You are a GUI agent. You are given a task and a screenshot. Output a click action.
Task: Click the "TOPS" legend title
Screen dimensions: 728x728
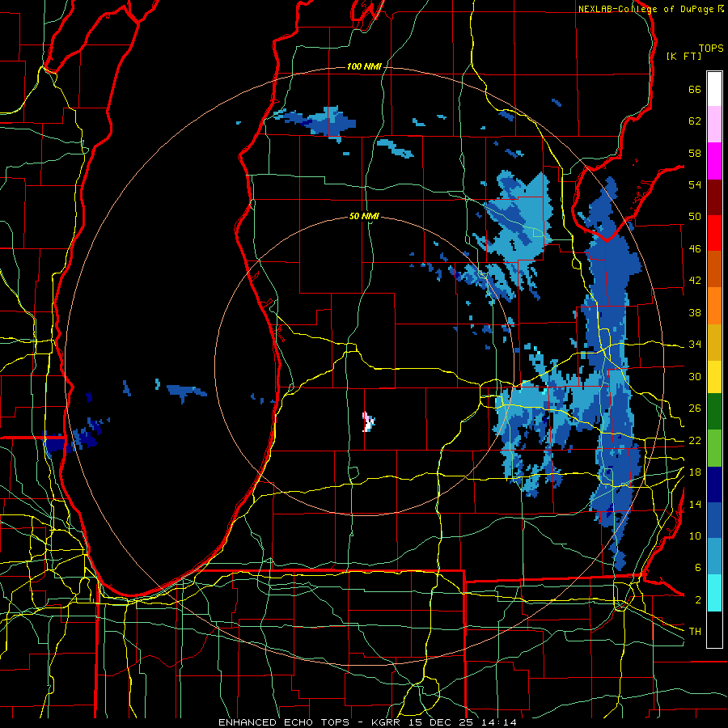[711, 48]
